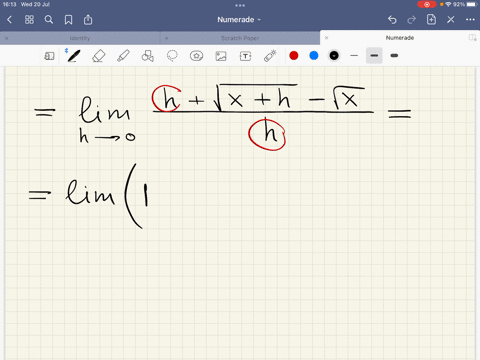Undo the last stroke
480x360 pixels.
pyautogui.click(x=392, y=20)
